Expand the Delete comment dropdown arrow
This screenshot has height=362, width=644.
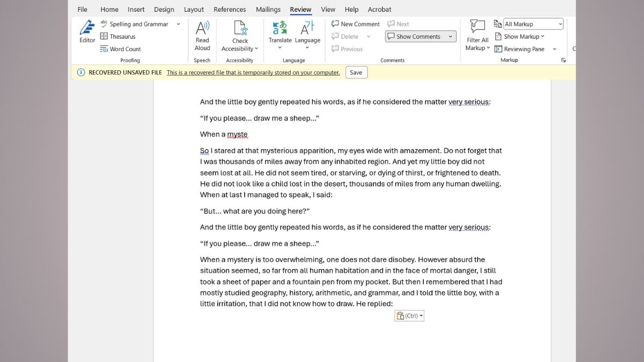click(x=369, y=36)
